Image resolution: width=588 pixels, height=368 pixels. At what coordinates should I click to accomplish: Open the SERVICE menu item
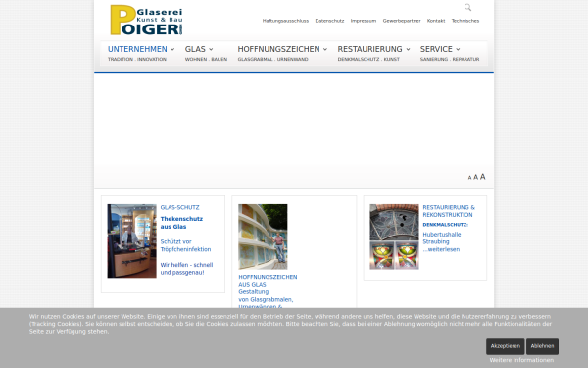click(436, 49)
